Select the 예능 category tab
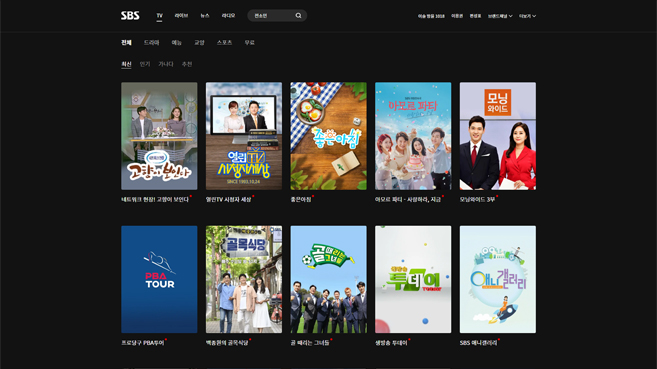The image size is (657, 369). pos(176,42)
